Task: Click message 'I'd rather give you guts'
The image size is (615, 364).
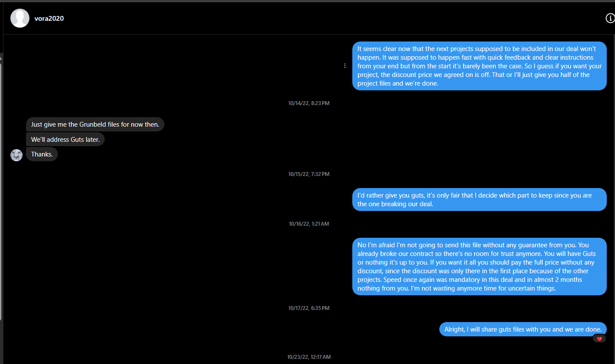Action: pyautogui.click(x=480, y=200)
